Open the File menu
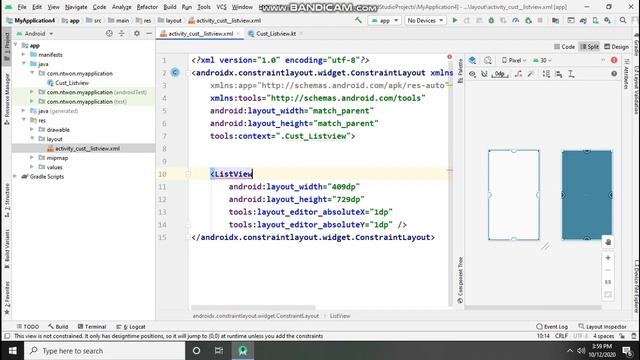 point(22,7)
